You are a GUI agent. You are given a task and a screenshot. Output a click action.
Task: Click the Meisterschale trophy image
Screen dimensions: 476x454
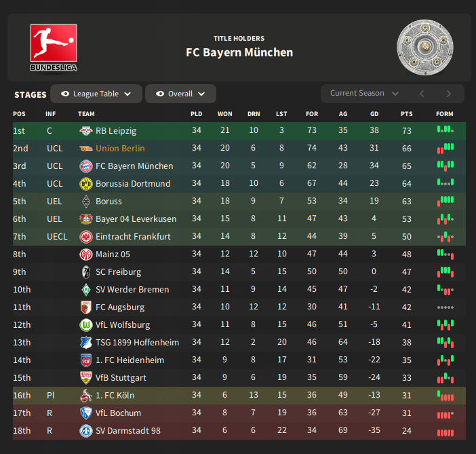point(424,47)
